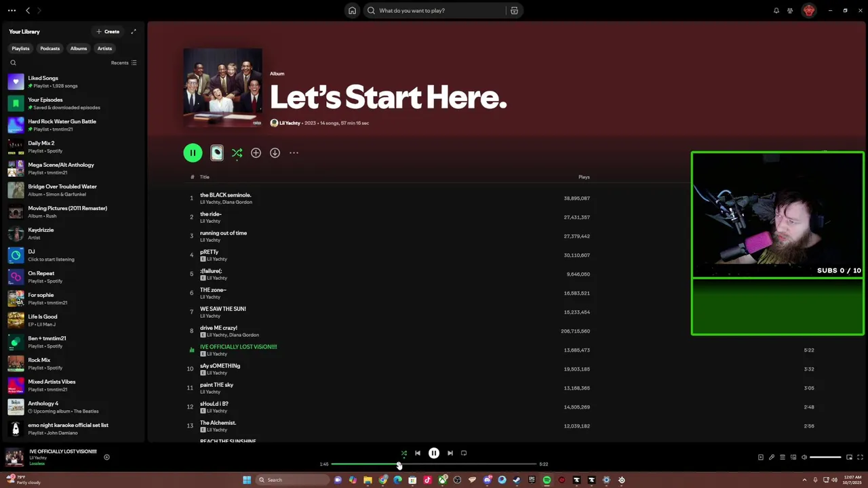Open the Rock Mix playlist
The image size is (868, 488).
tap(72, 363)
